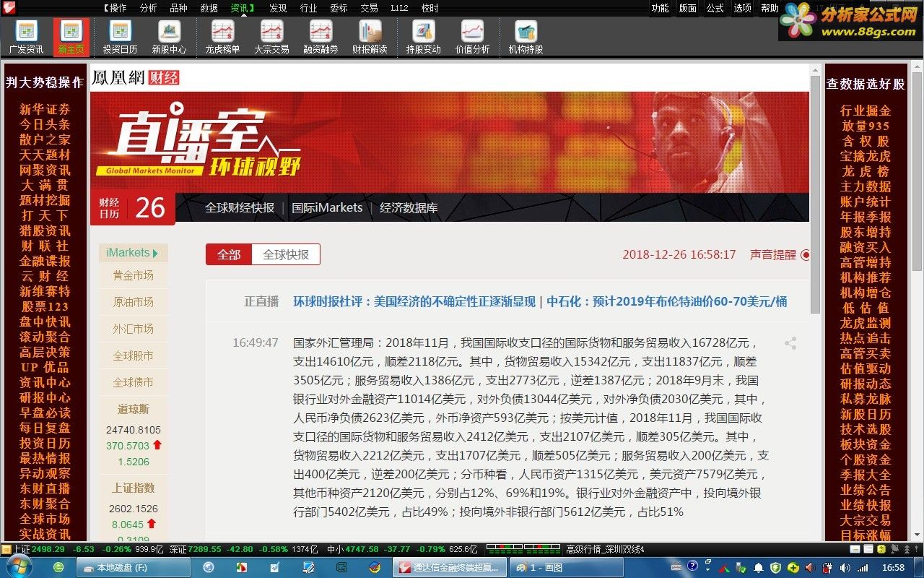This screenshot has height=578, width=924.
Task: Select the 全球快报 filter tab
Action: pos(286,254)
